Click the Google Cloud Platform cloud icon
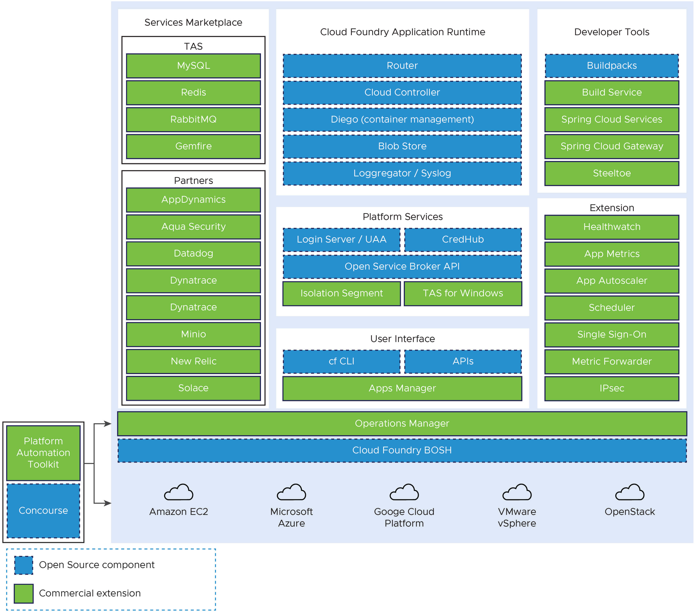Image resolution: width=699 pixels, height=616 pixels. point(404,492)
